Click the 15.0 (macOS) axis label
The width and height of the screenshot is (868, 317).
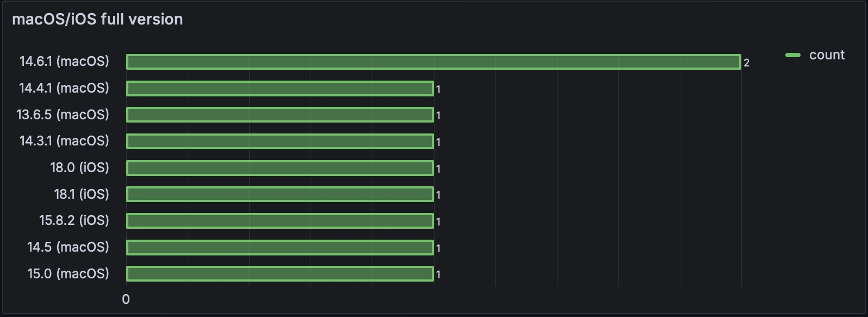click(69, 273)
